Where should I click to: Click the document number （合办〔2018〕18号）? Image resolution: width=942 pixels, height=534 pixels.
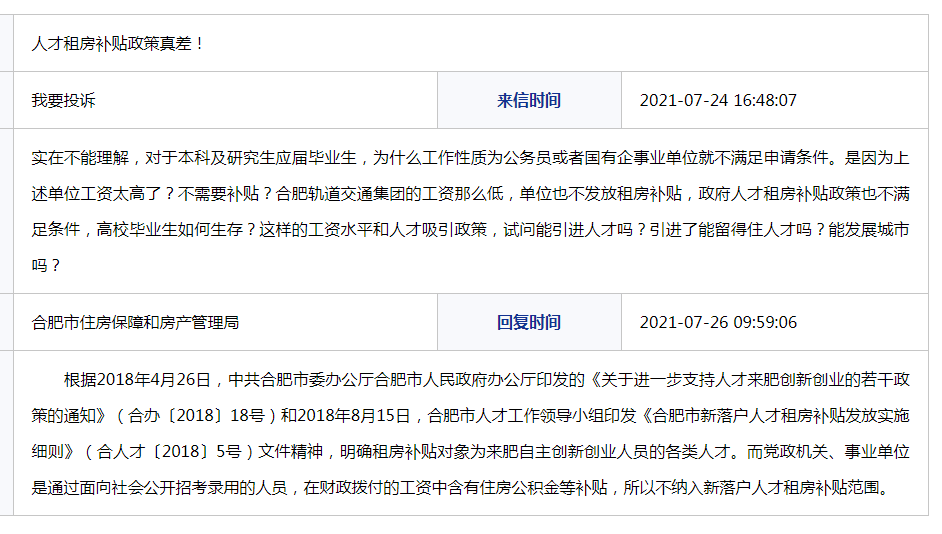coord(197,416)
